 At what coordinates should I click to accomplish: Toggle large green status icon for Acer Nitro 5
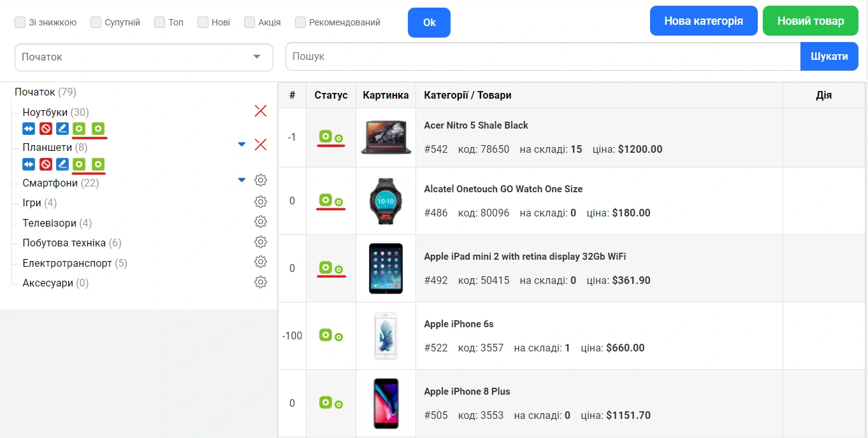click(x=325, y=136)
